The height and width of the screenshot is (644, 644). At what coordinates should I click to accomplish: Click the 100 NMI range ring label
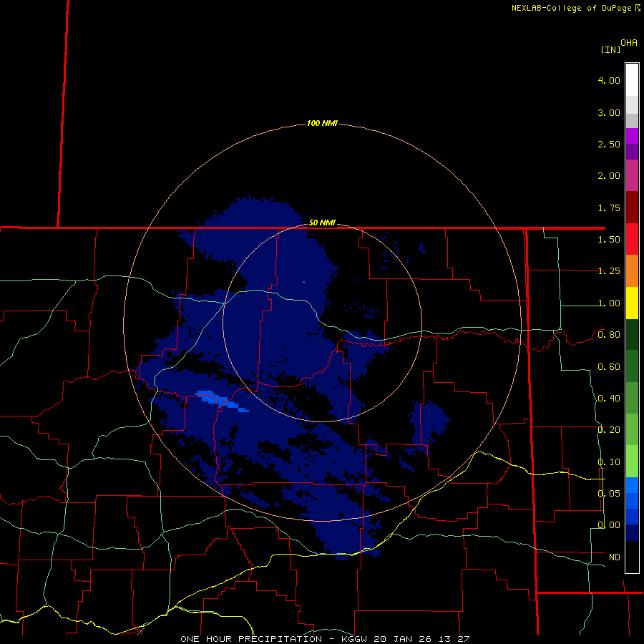tap(322, 123)
